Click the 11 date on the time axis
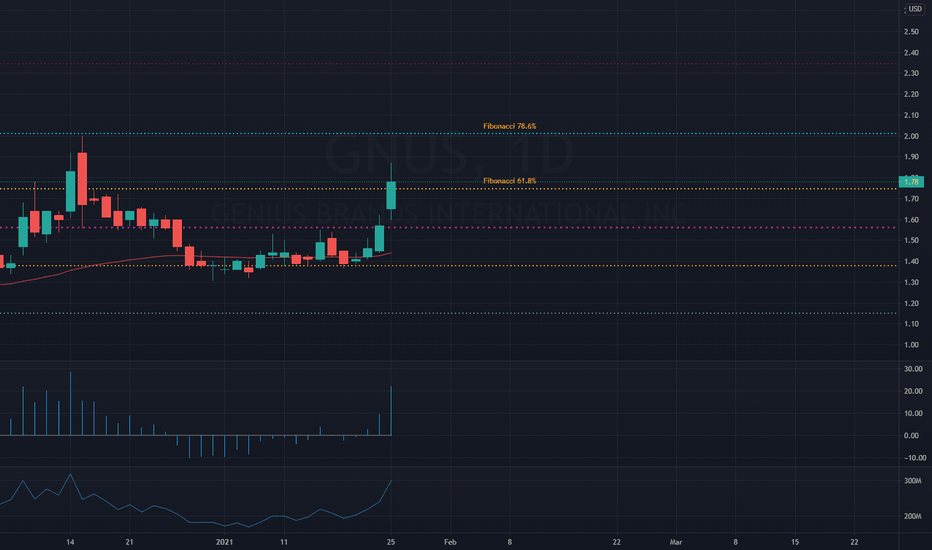The image size is (932, 550). tap(284, 542)
